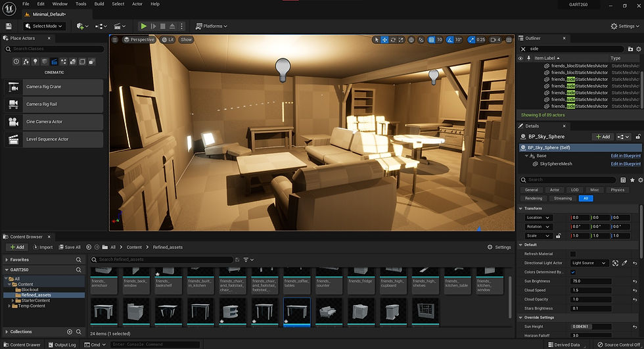The height and width of the screenshot is (349, 644).
Task: Click the Content Drawer button in status bar
Action: point(21,345)
